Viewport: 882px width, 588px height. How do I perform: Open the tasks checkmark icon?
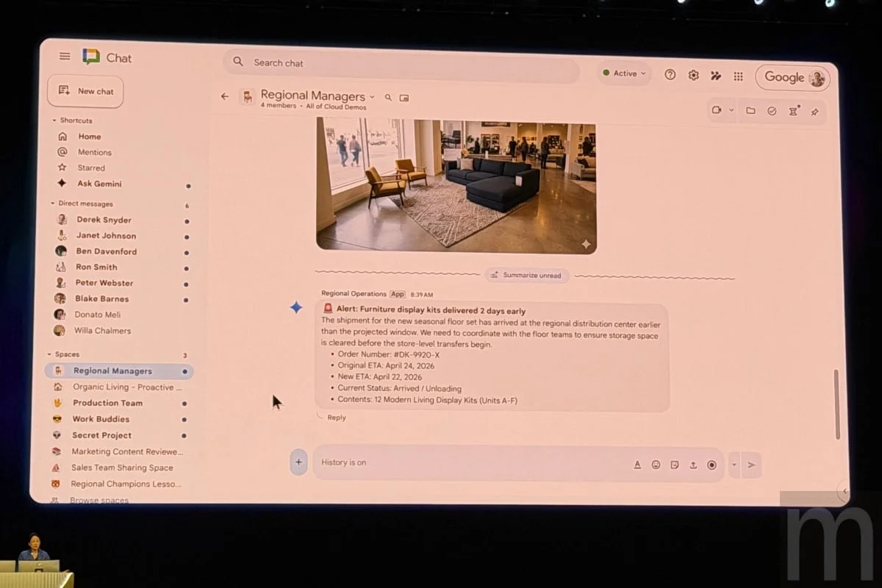(x=772, y=111)
